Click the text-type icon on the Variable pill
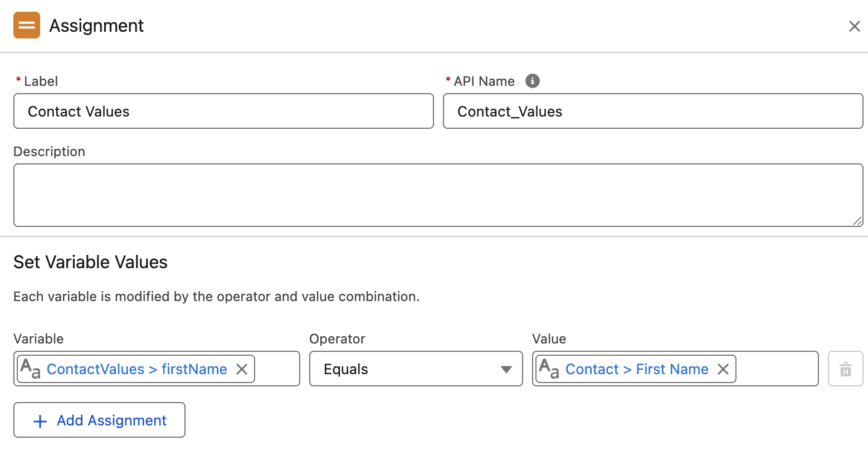The width and height of the screenshot is (868, 455). 31,369
